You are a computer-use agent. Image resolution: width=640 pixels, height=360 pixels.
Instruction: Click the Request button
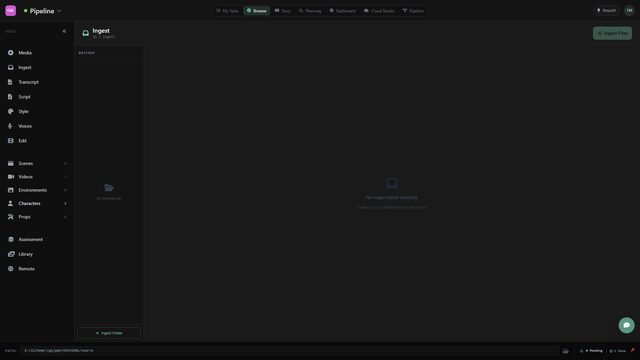[x=607, y=11]
